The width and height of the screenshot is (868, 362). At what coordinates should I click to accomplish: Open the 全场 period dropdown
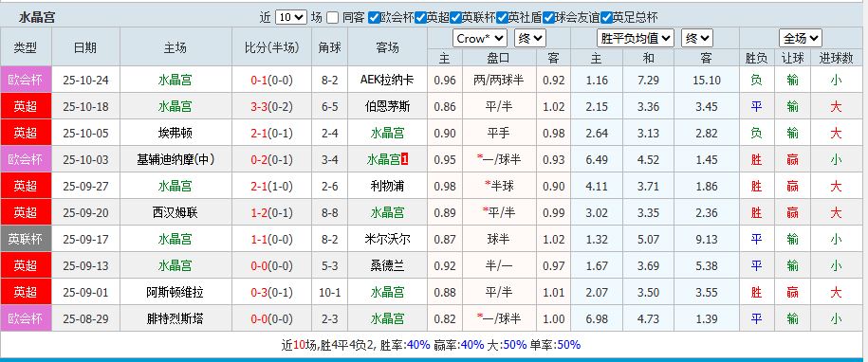[x=801, y=38]
